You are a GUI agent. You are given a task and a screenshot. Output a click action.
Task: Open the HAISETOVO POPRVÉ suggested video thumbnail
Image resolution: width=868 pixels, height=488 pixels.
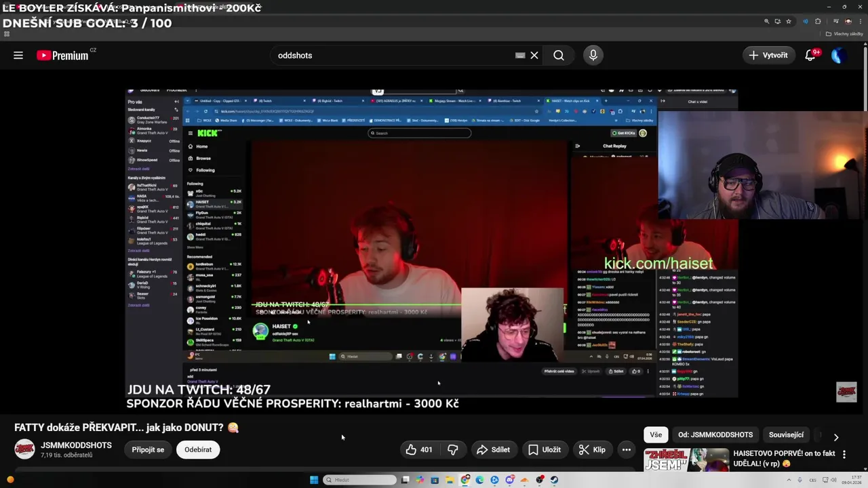(x=686, y=460)
